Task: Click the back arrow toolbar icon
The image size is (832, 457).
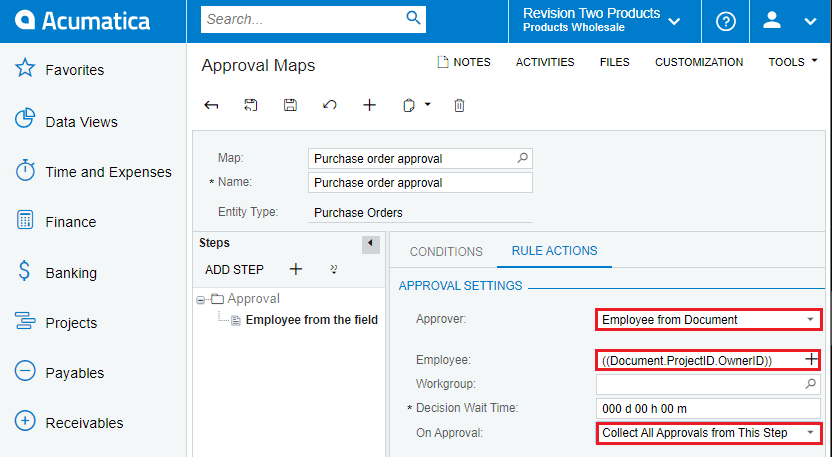Action: [x=211, y=105]
